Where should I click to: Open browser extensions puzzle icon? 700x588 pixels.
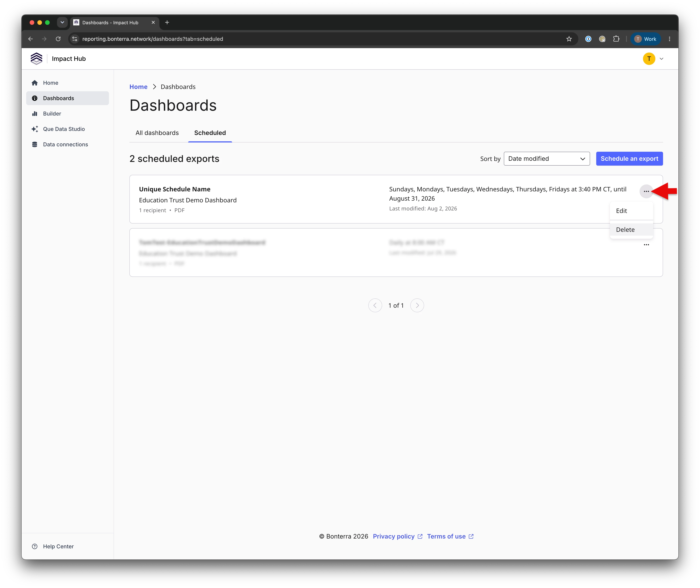click(x=616, y=39)
